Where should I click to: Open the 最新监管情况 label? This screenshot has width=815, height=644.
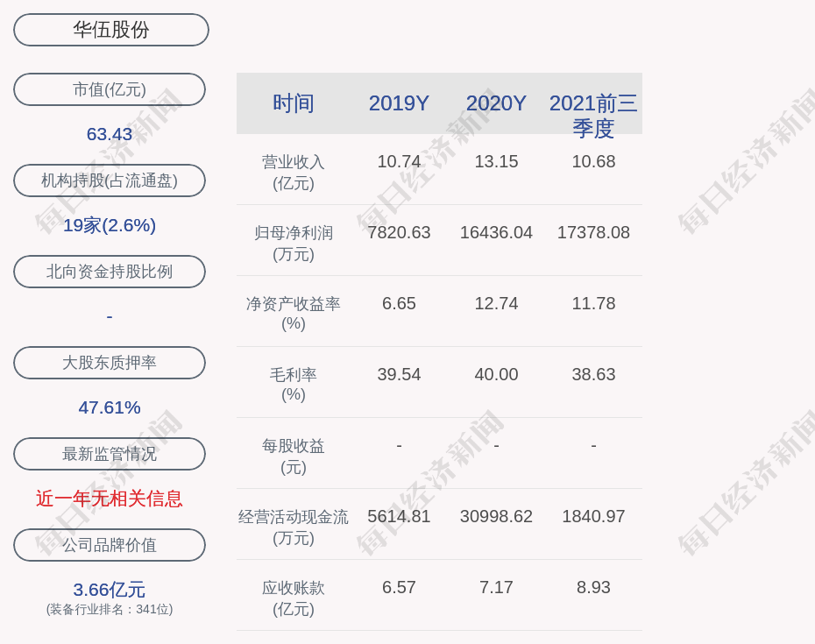coord(110,454)
